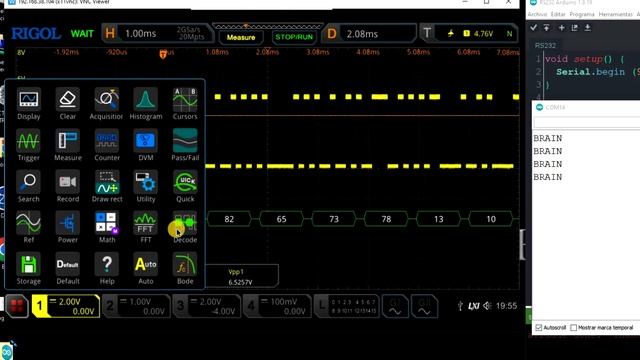Image resolution: width=640 pixels, height=360 pixels.
Task: Toggle the GI signal generator label
Action: [395, 307]
